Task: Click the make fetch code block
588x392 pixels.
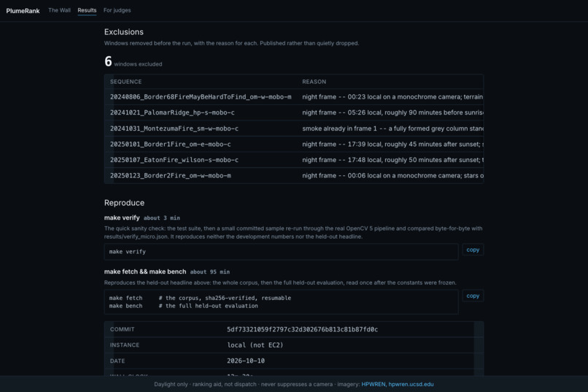Action: click(x=282, y=302)
